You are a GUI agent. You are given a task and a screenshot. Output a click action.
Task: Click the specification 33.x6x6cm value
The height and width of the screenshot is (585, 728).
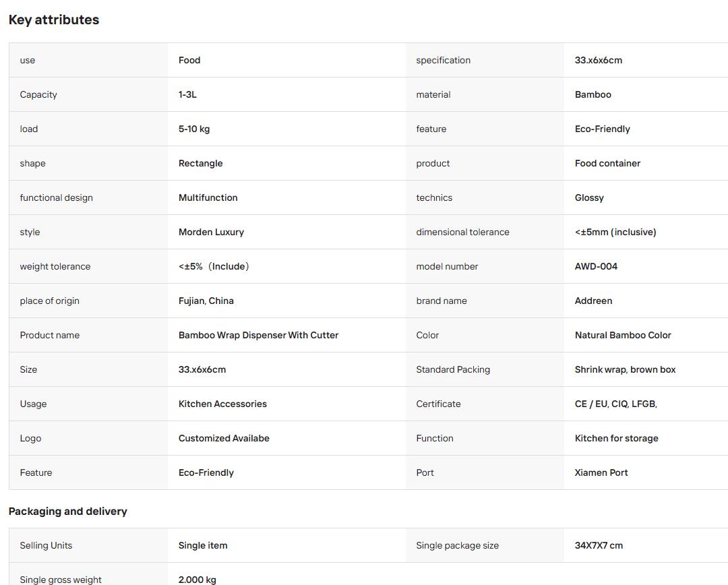[599, 61]
